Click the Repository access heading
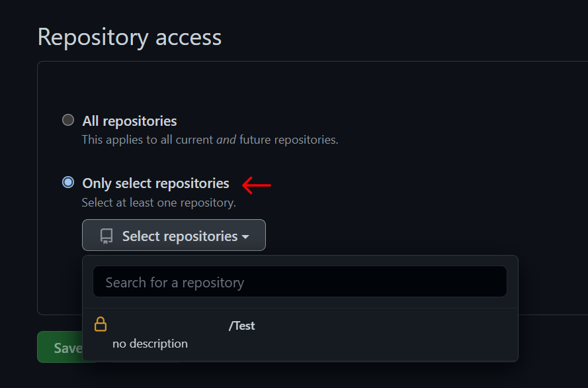Screen dimensions: 588x388 click(x=130, y=38)
